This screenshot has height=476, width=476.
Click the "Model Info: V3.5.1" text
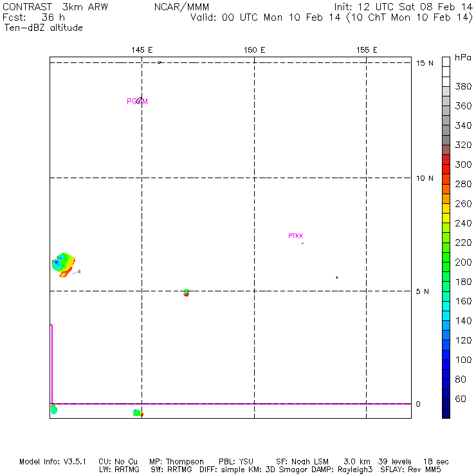pos(53,462)
